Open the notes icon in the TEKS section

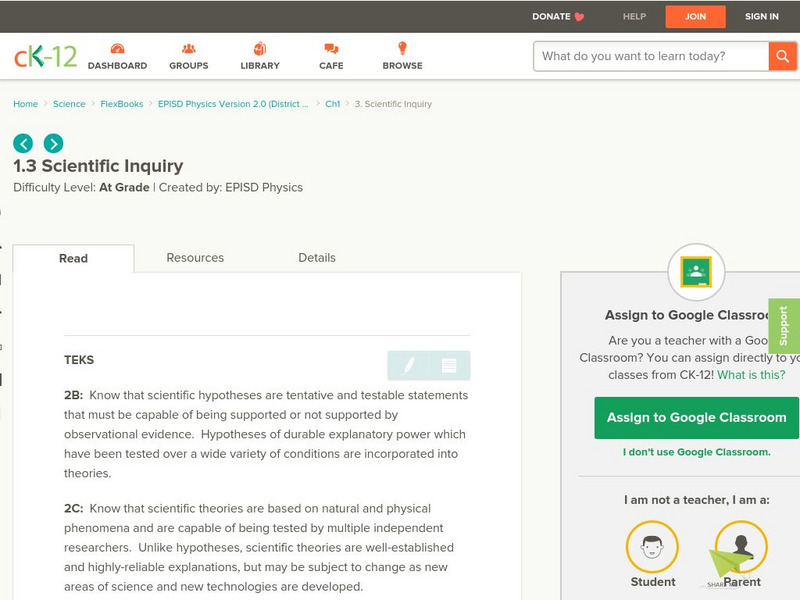[447, 366]
